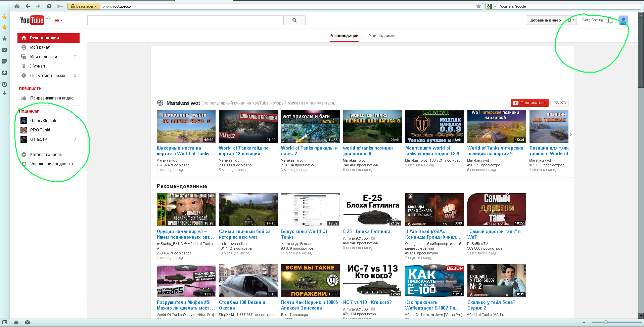
Task: Open the notes icon in browser sidebar
Action: [4, 61]
